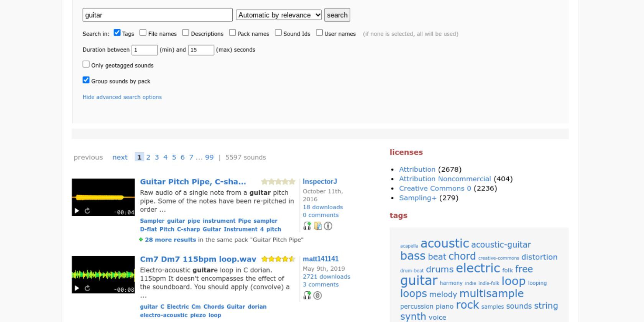644x322 pixels.
Task: Filter by Creative Commons 0 license
Action: (x=435, y=188)
